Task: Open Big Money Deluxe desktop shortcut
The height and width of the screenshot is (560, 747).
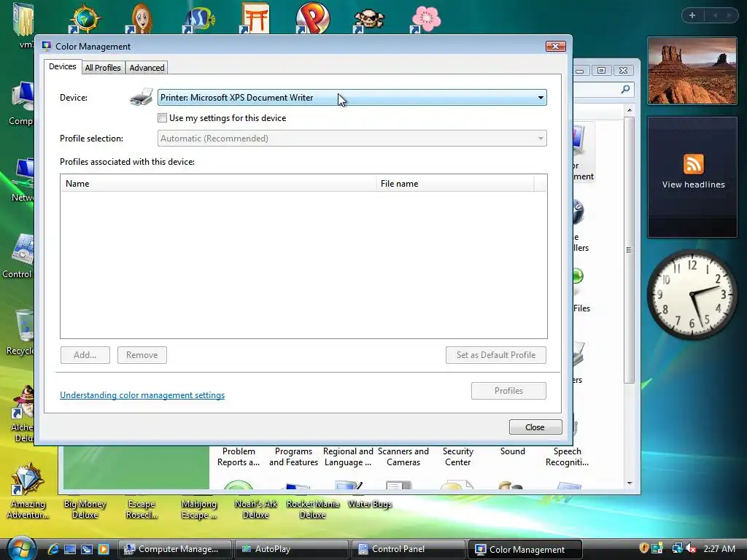Action: [85, 509]
